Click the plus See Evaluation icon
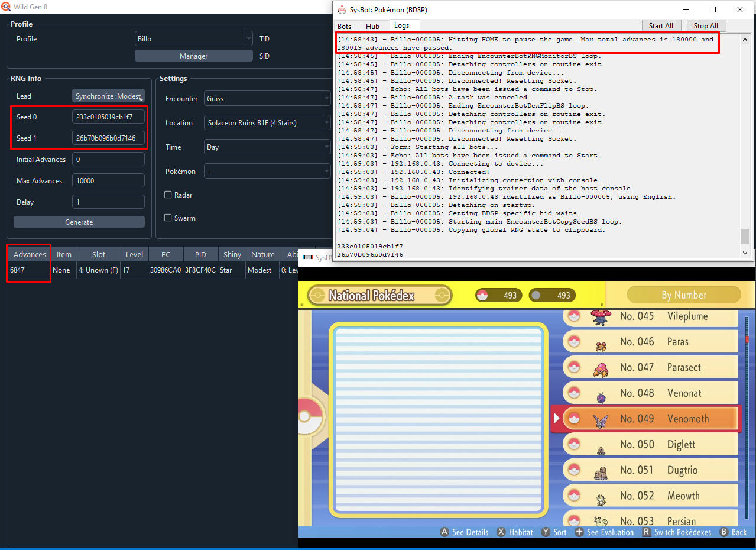This screenshot has width=756, height=550. [579, 532]
